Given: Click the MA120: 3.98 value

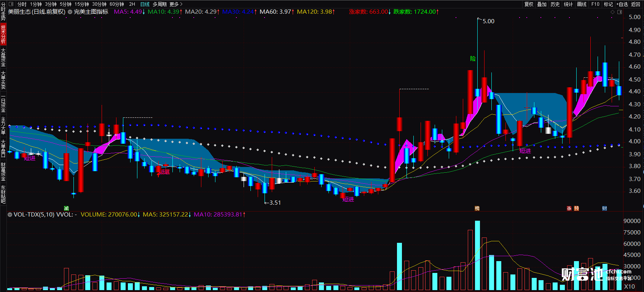Looking at the screenshot, I should click(316, 12).
